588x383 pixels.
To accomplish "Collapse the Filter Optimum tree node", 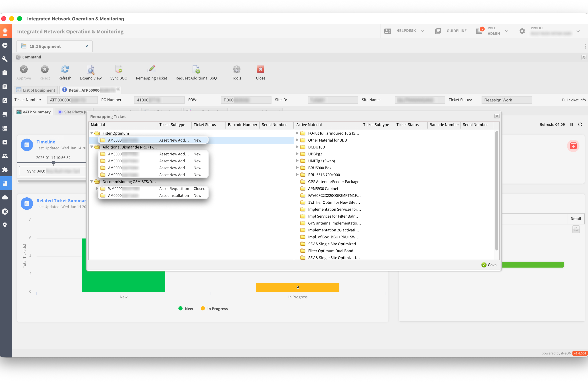I will [92, 133].
